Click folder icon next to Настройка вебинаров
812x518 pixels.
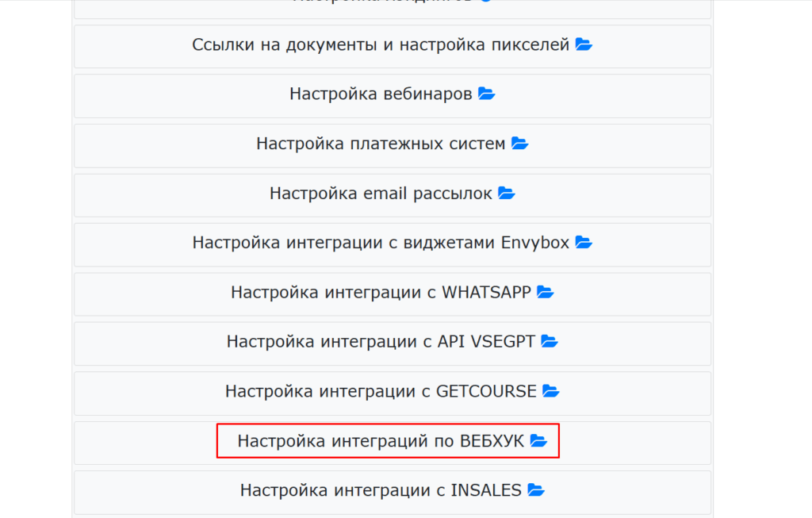(x=486, y=94)
